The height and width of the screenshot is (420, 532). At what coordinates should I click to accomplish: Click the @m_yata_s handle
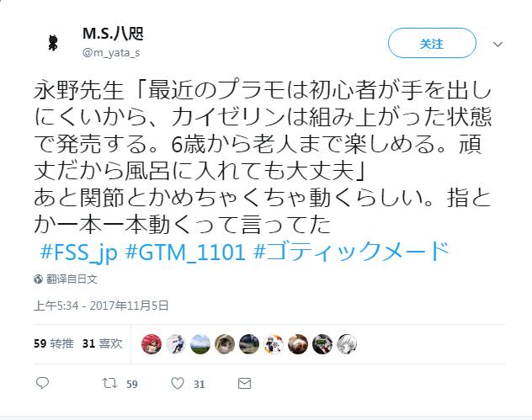pyautogui.click(x=111, y=53)
